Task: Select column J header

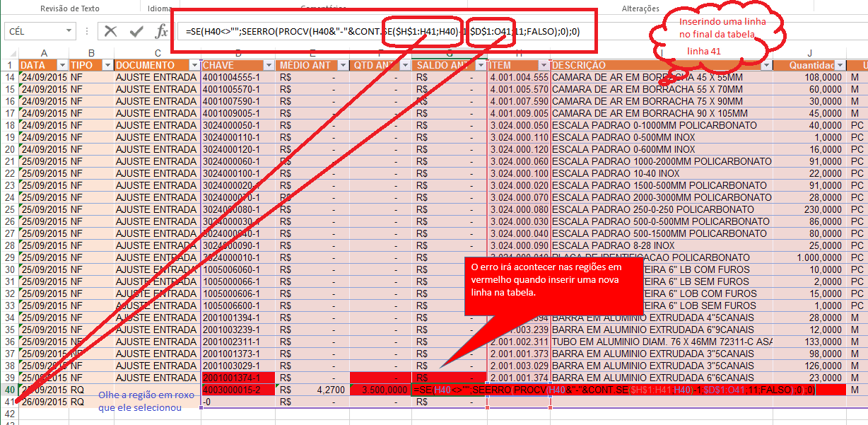Action: coord(809,54)
